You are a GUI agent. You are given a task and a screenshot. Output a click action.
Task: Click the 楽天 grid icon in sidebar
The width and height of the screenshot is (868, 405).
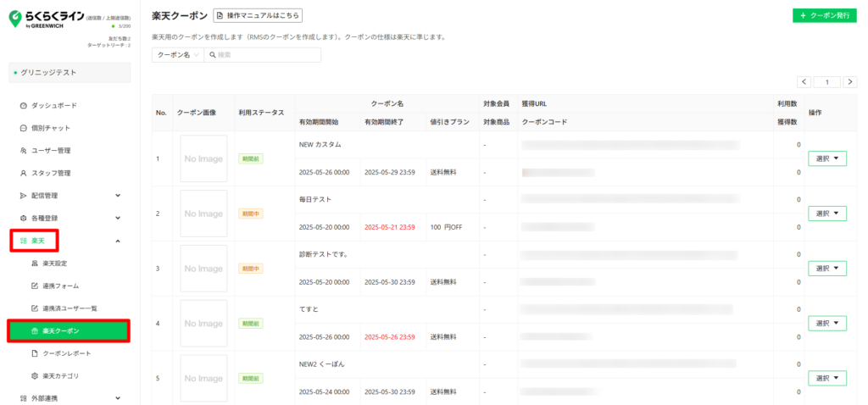click(x=23, y=241)
